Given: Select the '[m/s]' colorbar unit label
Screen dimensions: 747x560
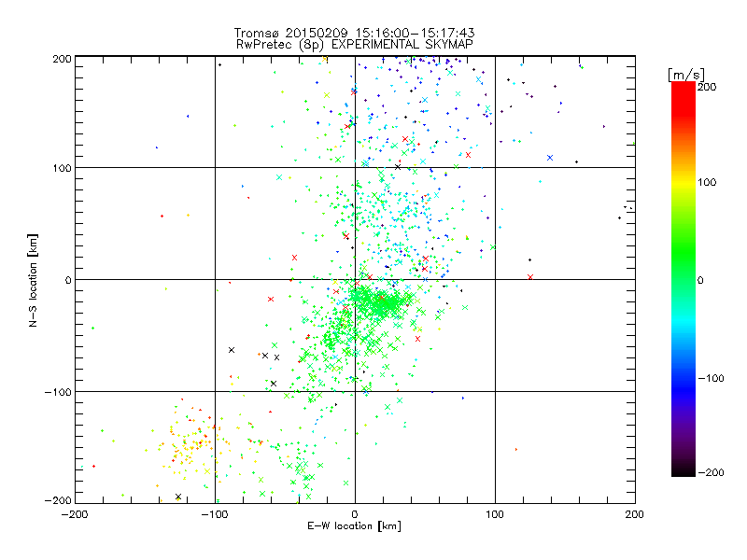Looking at the screenshot, I should click(685, 75).
